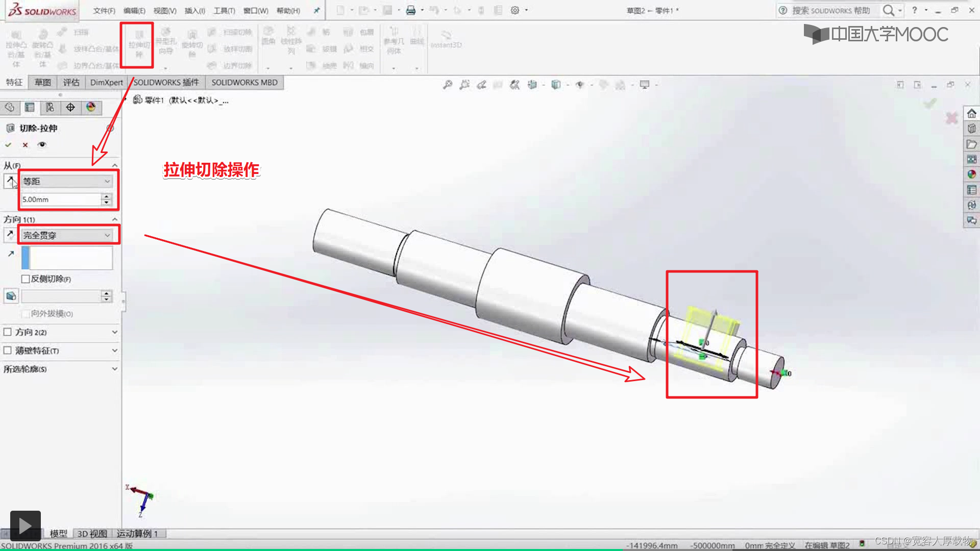
Task: Switch to the 3D 视图 bottom tab
Action: coord(92,534)
